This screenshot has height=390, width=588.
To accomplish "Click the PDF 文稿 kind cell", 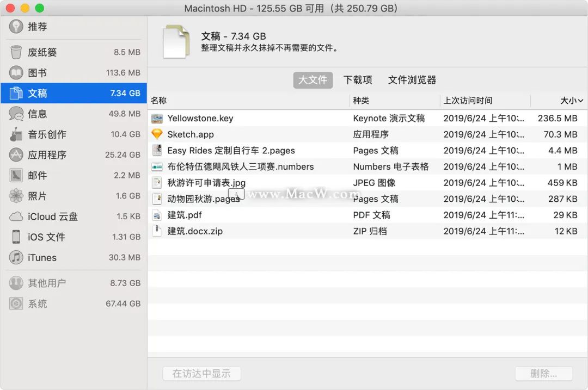I will (372, 215).
